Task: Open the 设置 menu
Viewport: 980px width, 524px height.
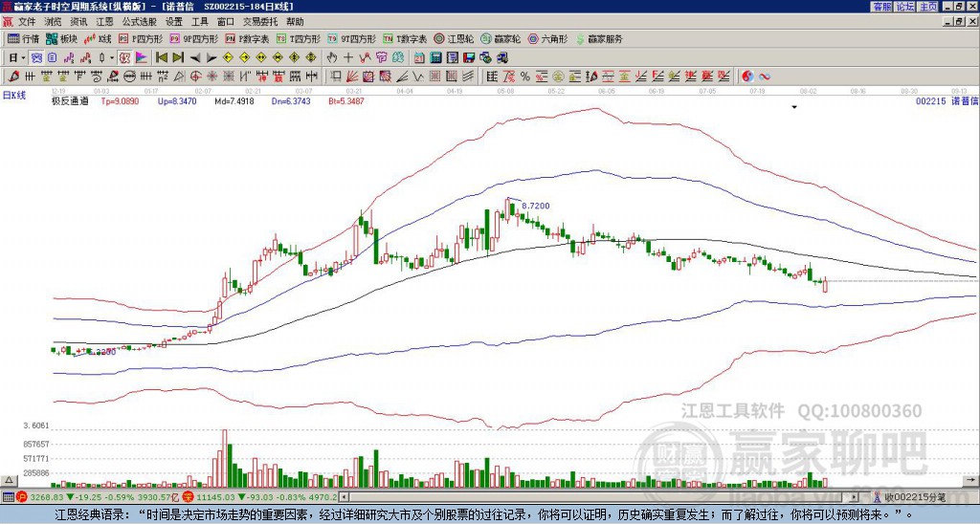Action: click(174, 22)
